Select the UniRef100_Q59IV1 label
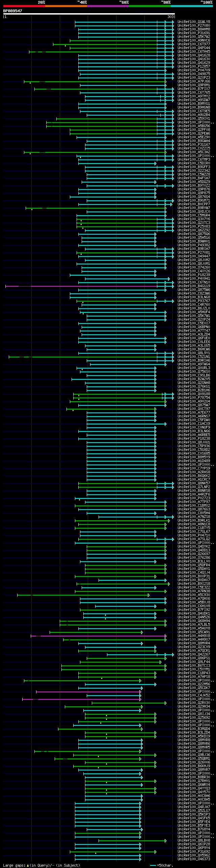 [194, 118]
